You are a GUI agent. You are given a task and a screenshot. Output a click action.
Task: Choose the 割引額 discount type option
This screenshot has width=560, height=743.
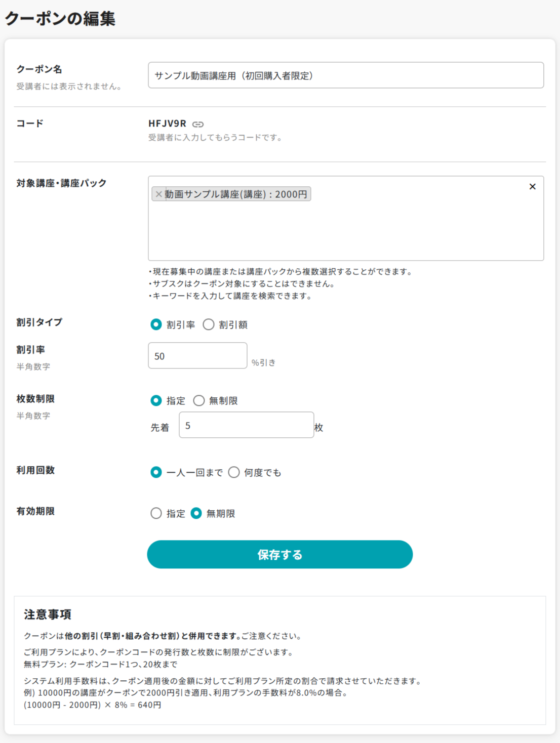[209, 324]
